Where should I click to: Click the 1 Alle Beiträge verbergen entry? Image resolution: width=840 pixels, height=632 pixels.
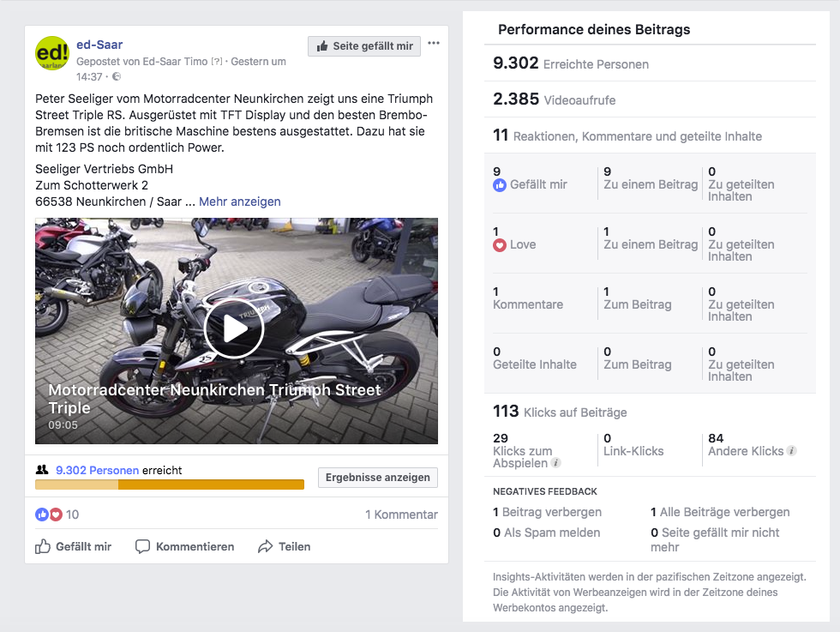[x=720, y=512]
